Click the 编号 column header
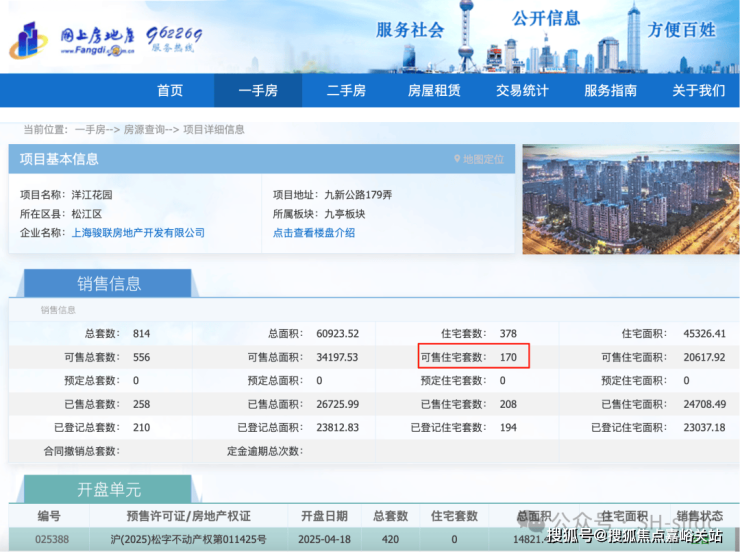This screenshot has width=740, height=552. [49, 516]
